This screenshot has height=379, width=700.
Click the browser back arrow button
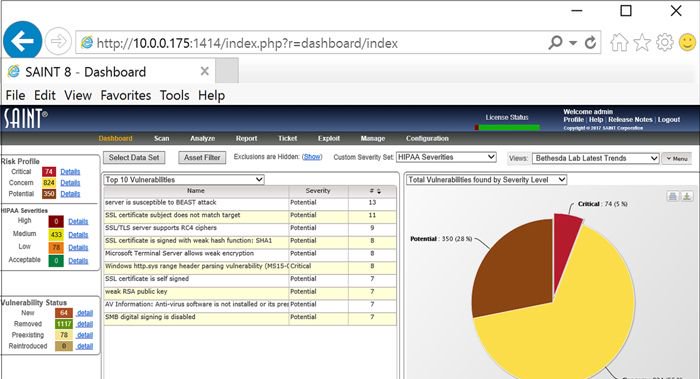pyautogui.click(x=22, y=41)
